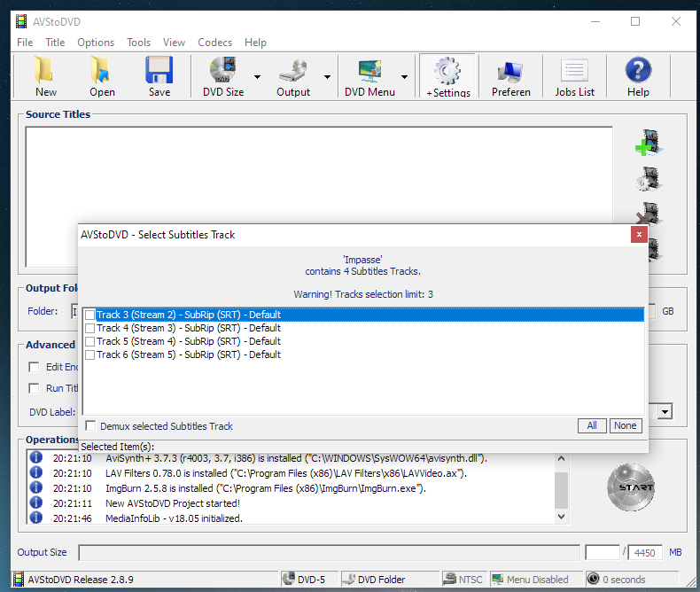Open the File menu
The width and height of the screenshot is (700, 592).
(x=25, y=43)
